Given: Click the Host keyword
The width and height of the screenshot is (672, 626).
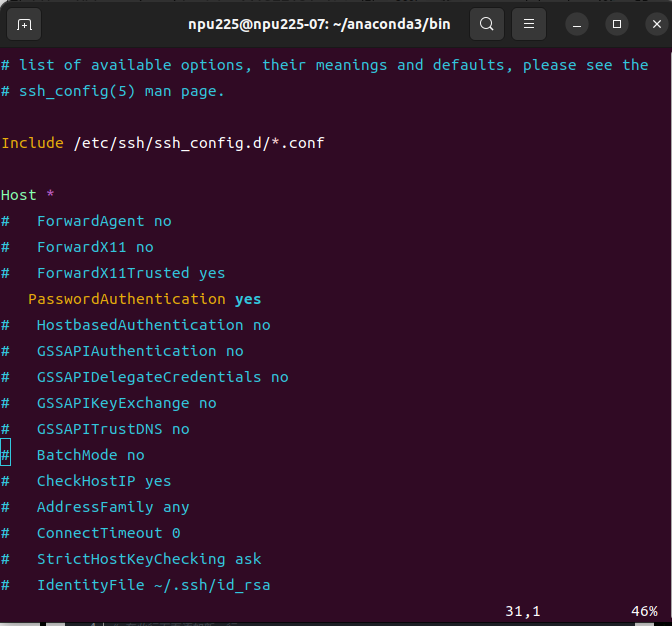Looking at the screenshot, I should coord(19,195).
